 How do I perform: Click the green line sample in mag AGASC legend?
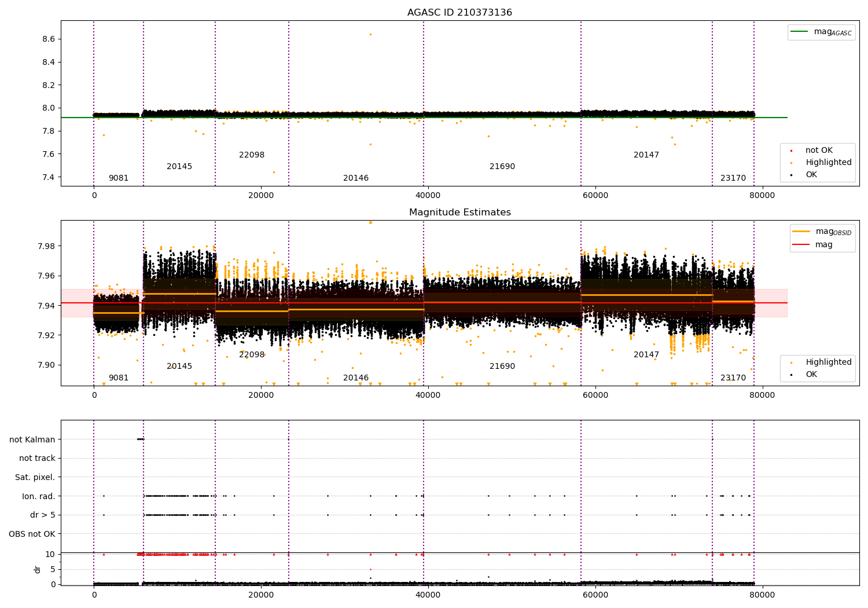pos(799,32)
